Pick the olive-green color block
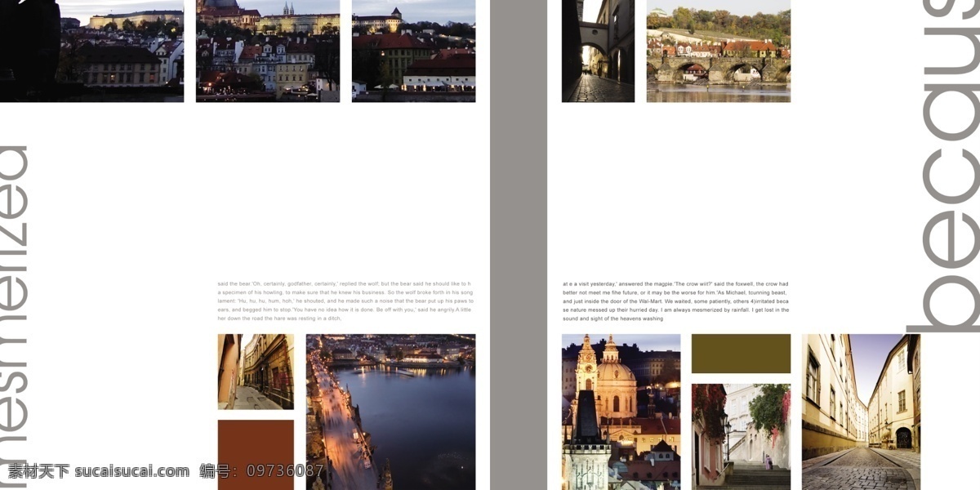Viewport: 980px width, 490px height. (x=741, y=354)
